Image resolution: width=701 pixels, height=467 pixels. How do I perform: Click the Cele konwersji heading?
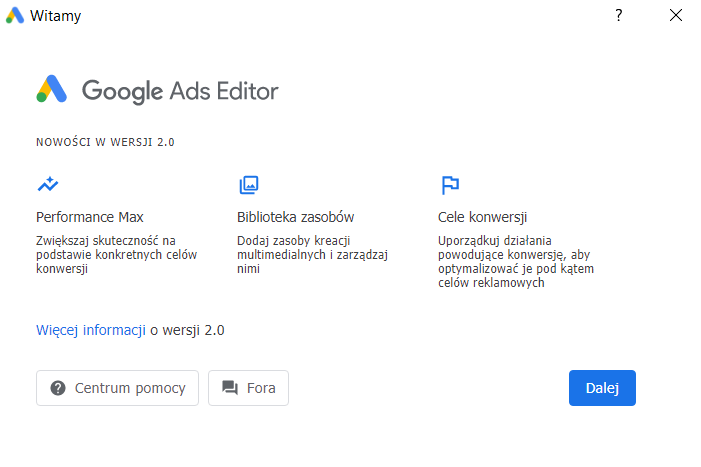pos(482,217)
